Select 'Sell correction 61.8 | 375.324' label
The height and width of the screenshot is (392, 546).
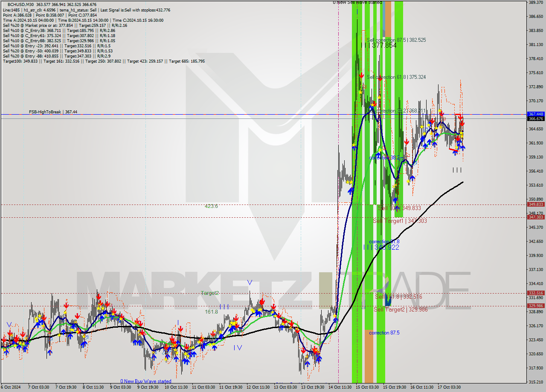coord(396,77)
